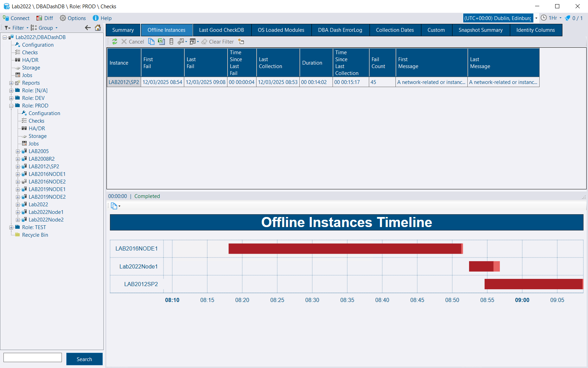Copy grid results using the copy icon
This screenshot has height=368, width=588.
click(151, 41)
